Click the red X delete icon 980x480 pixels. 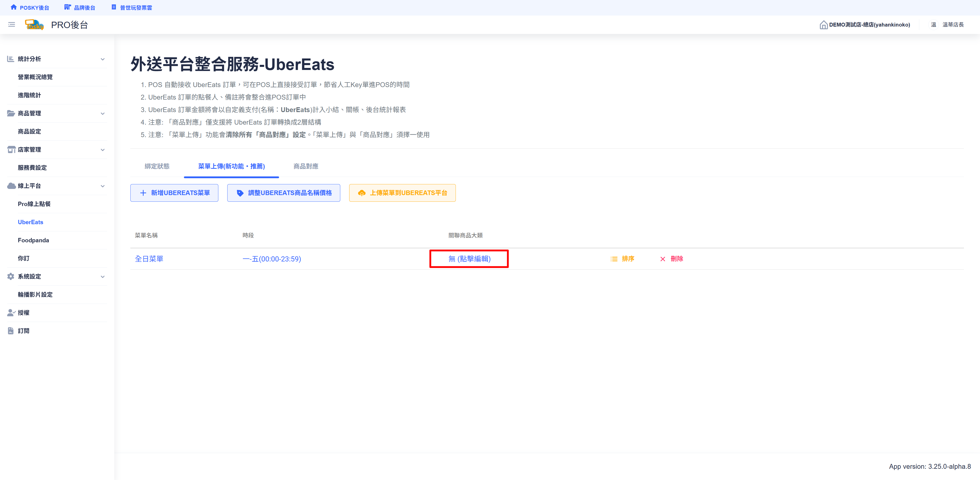pyautogui.click(x=662, y=259)
